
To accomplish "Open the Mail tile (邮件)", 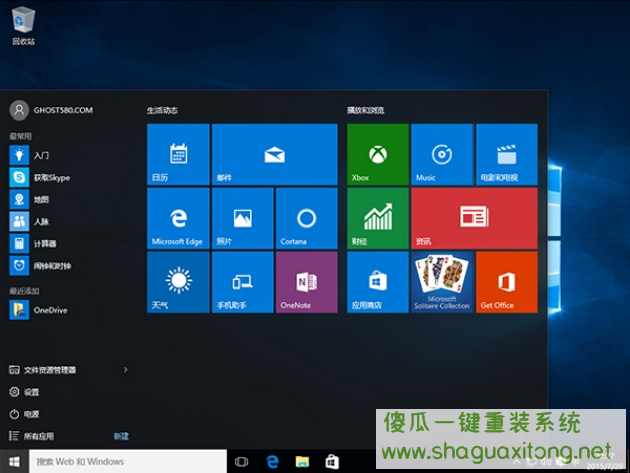I will click(x=274, y=154).
